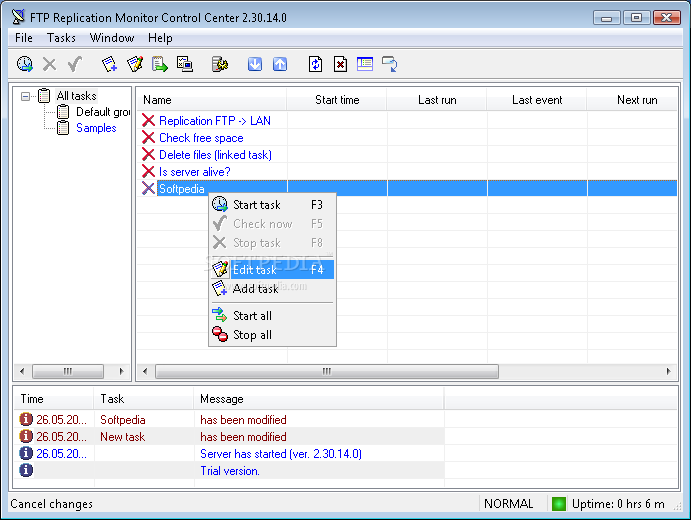Sort by Last event column header
This screenshot has width=691, height=520.
[537, 100]
